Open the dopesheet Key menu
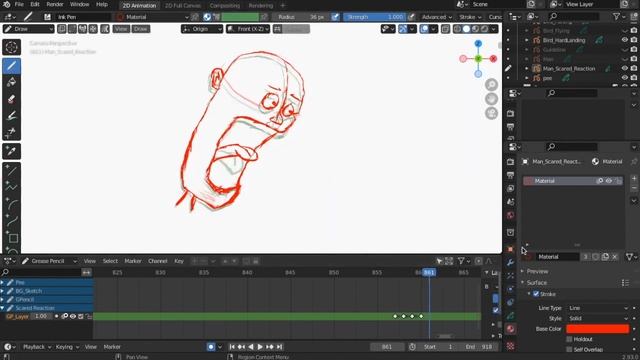Screen dimensions: 640x360 (179, 261)
